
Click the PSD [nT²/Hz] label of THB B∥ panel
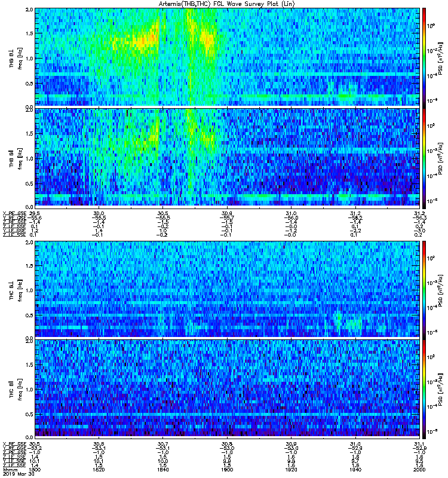coord(441,158)
